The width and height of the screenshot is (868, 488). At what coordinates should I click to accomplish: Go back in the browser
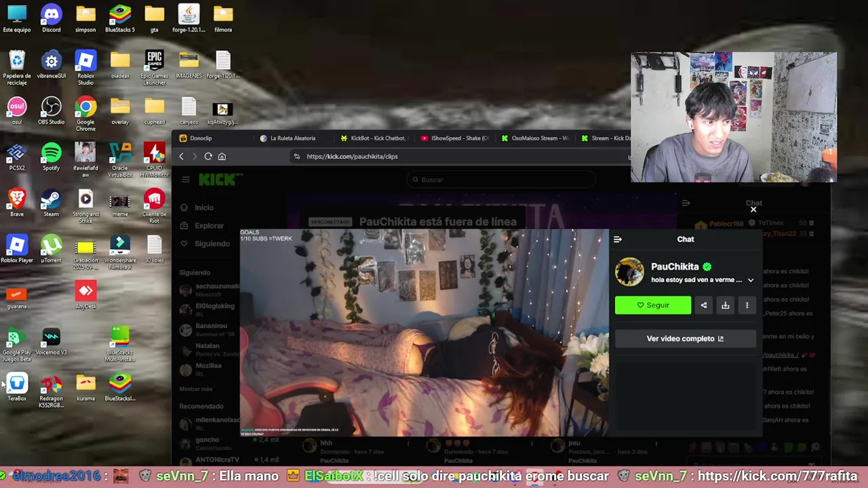click(x=181, y=157)
